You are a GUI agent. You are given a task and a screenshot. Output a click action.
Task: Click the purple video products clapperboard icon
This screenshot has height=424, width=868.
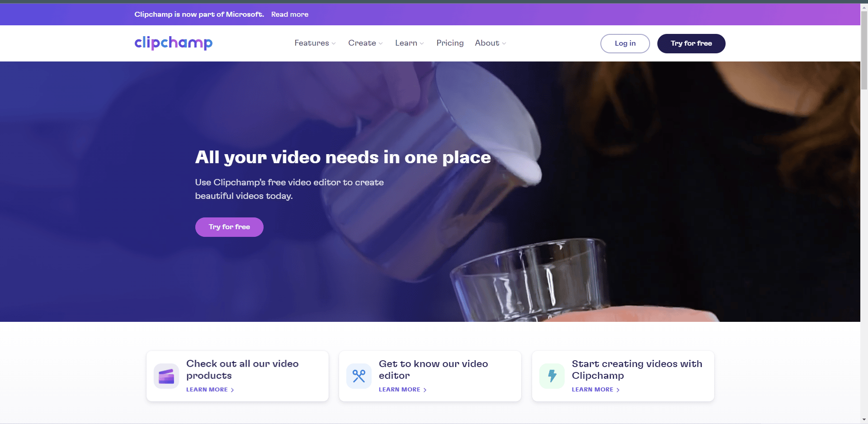pos(166,376)
